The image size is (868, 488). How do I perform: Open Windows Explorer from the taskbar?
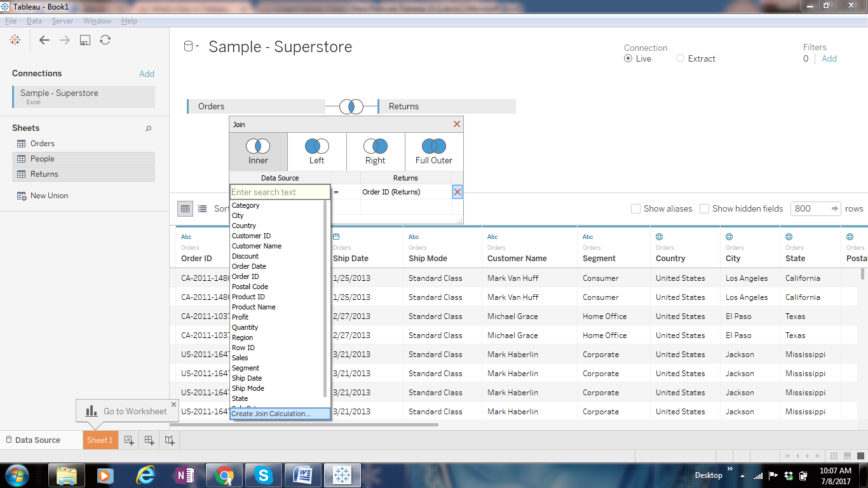point(67,475)
